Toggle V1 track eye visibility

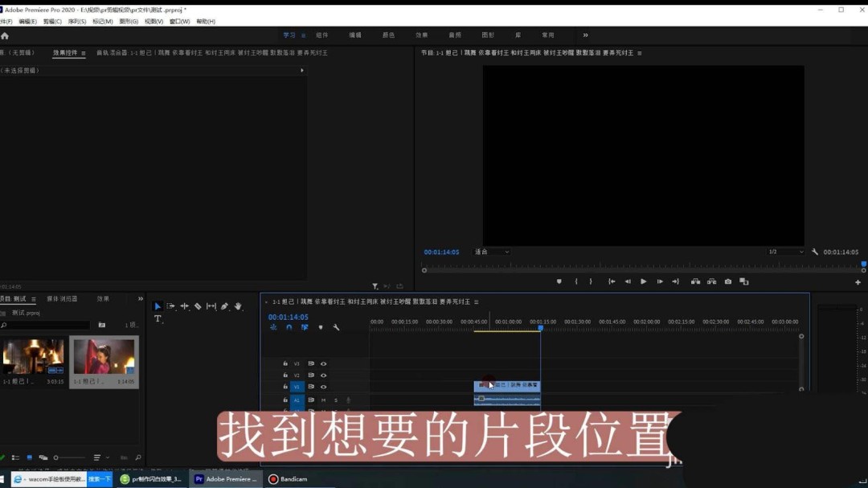(324, 388)
